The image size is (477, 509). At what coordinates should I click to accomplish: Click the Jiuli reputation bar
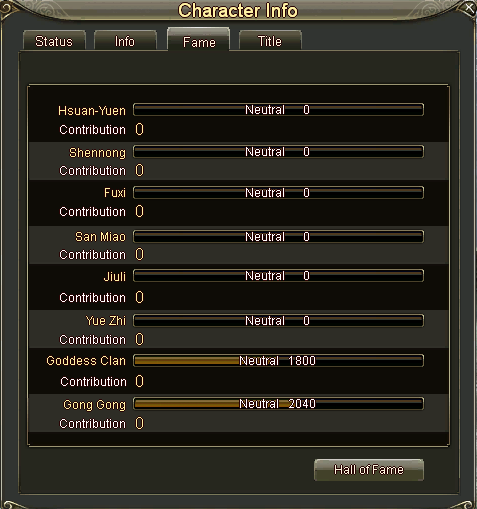pos(279,276)
